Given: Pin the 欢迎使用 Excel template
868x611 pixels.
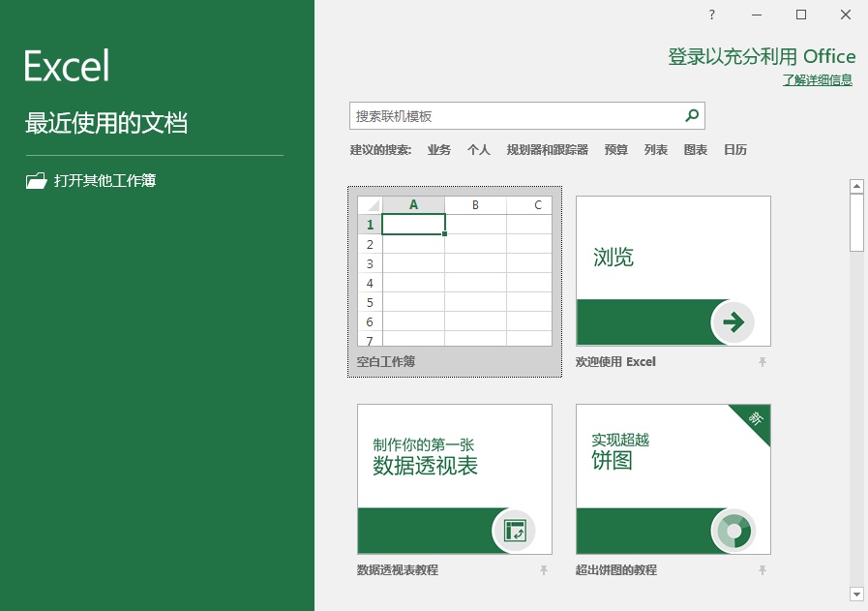Looking at the screenshot, I should [x=762, y=361].
